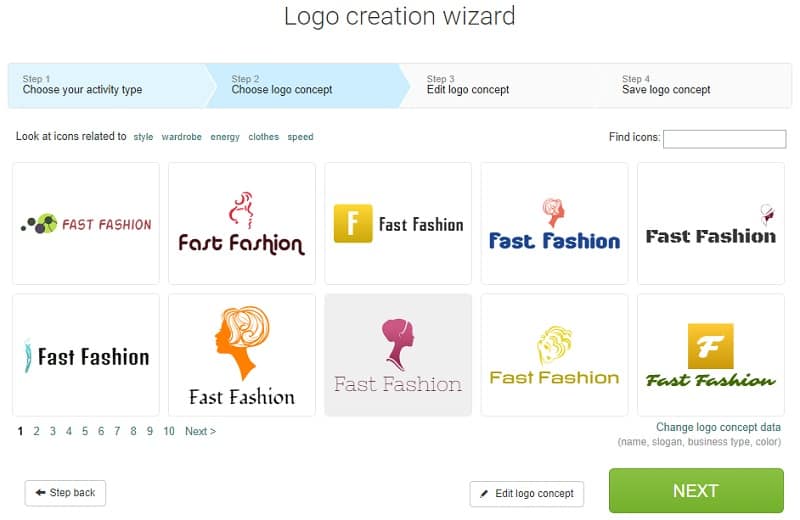Viewport: 800px width, 520px height.
Task: Go to results page 10
Action: 169,431
